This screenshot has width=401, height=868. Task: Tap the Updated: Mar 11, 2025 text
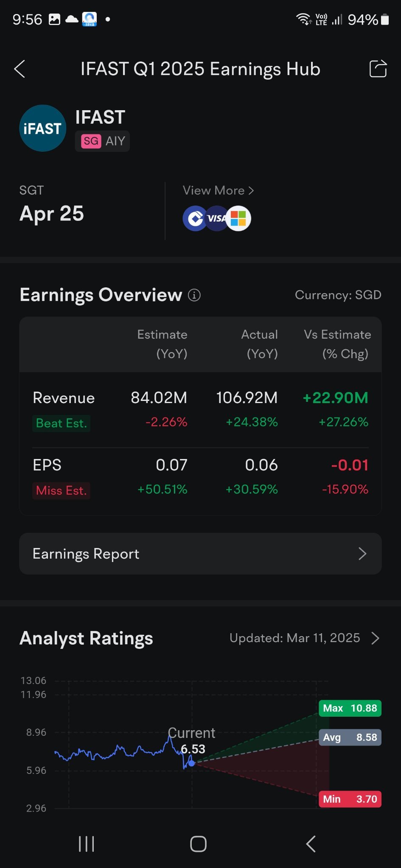tap(294, 638)
